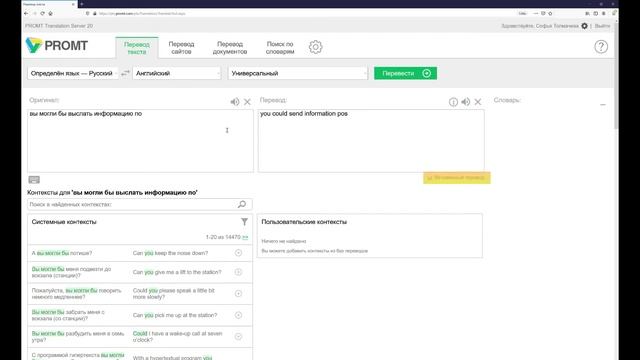Click the browser address bar
This screenshot has height=360, width=640.
[x=302, y=13]
